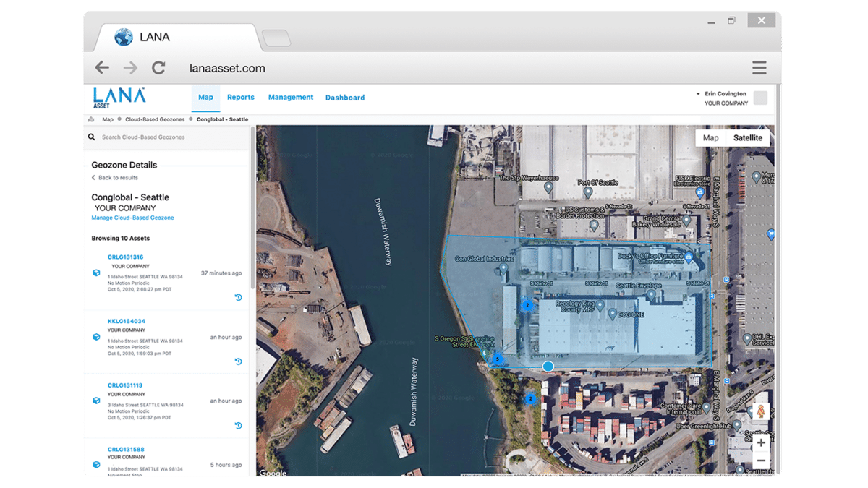Open location history for asset KKLG184034
Viewport: 868px width, 488px height.
click(x=239, y=361)
